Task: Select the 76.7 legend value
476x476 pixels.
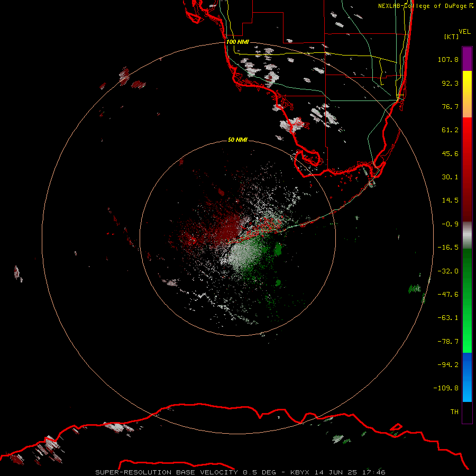Action: pos(450,106)
